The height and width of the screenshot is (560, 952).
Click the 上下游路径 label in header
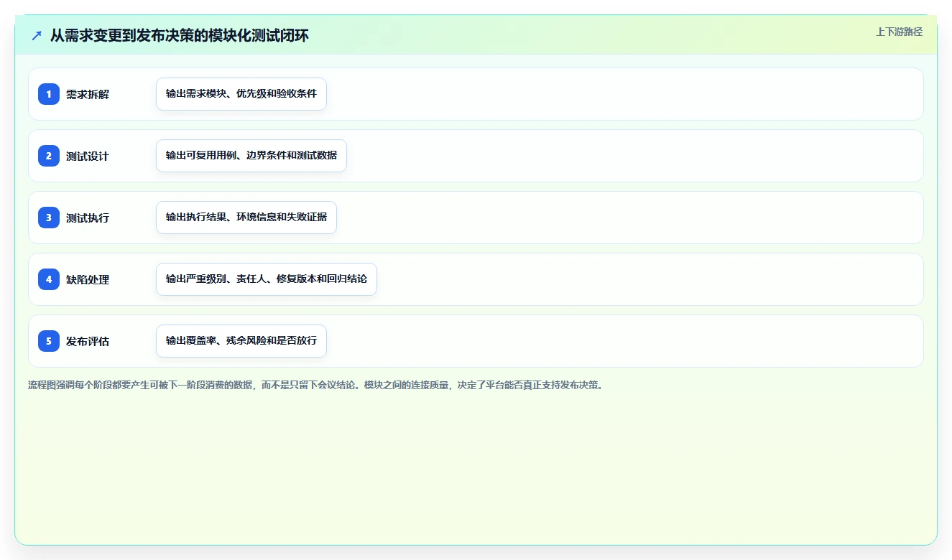tap(899, 32)
